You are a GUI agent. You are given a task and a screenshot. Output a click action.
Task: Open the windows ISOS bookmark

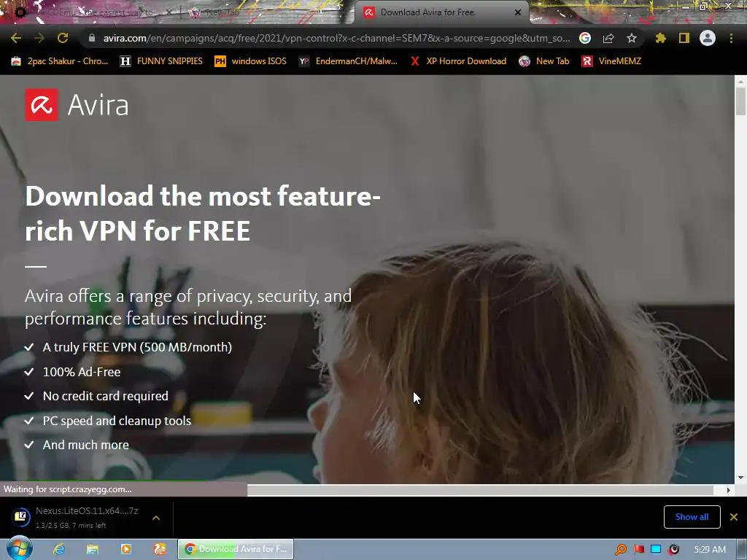251,61
